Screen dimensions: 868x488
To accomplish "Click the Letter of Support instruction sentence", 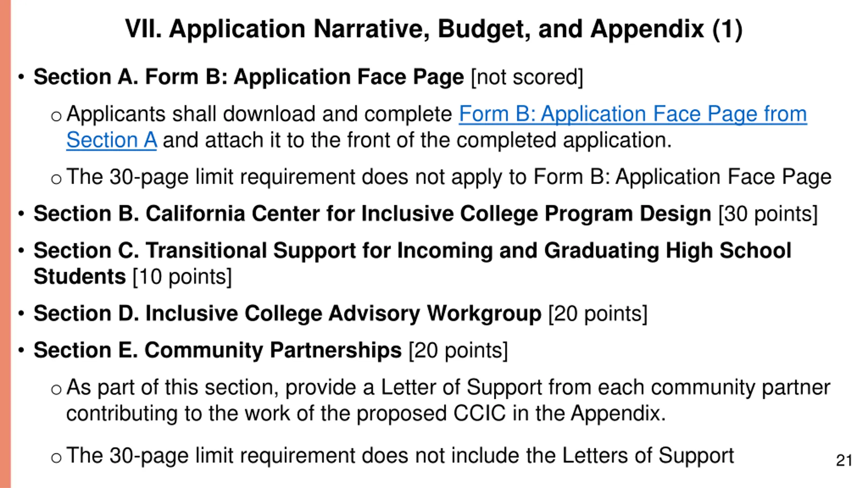I will (448, 401).
